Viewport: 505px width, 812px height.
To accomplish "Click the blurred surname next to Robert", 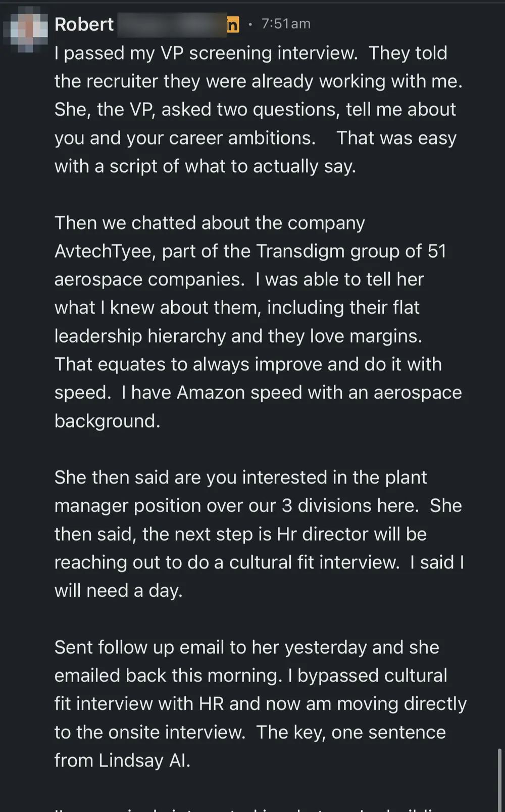I will [x=172, y=24].
